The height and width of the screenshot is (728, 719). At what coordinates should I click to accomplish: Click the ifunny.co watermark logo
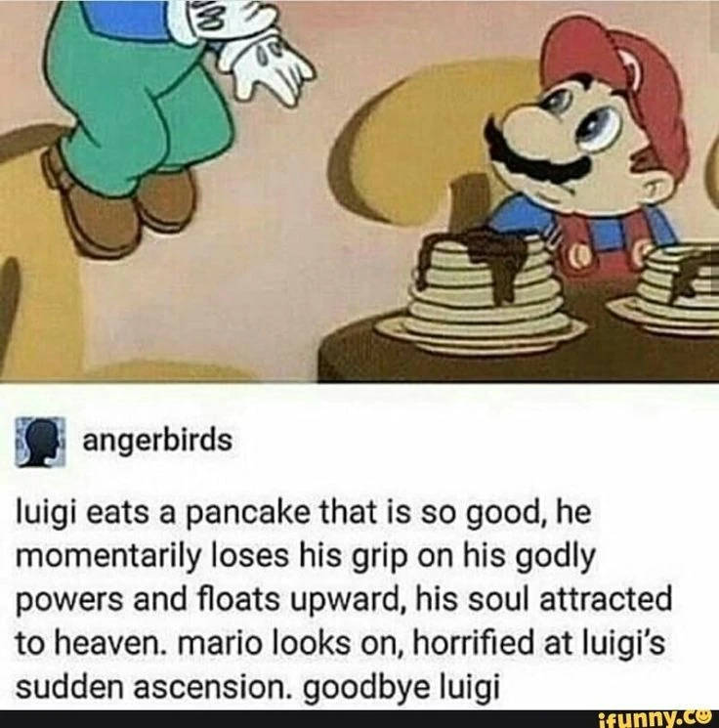tap(655, 718)
